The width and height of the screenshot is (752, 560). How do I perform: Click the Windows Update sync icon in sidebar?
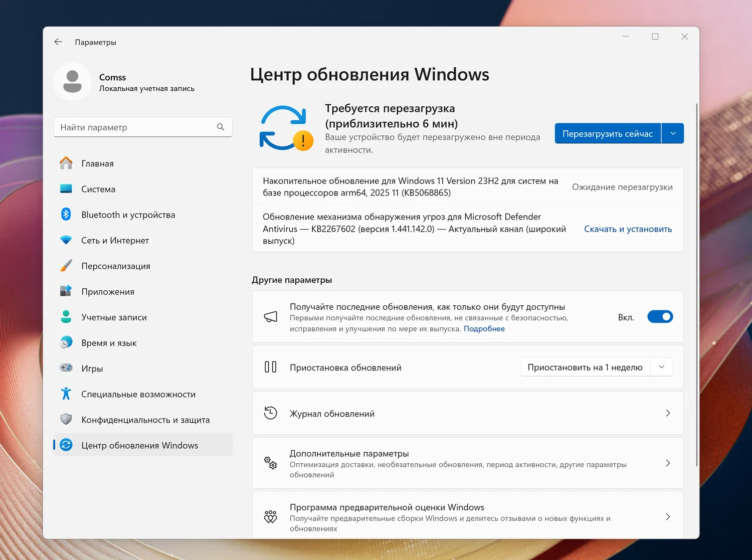pos(66,445)
